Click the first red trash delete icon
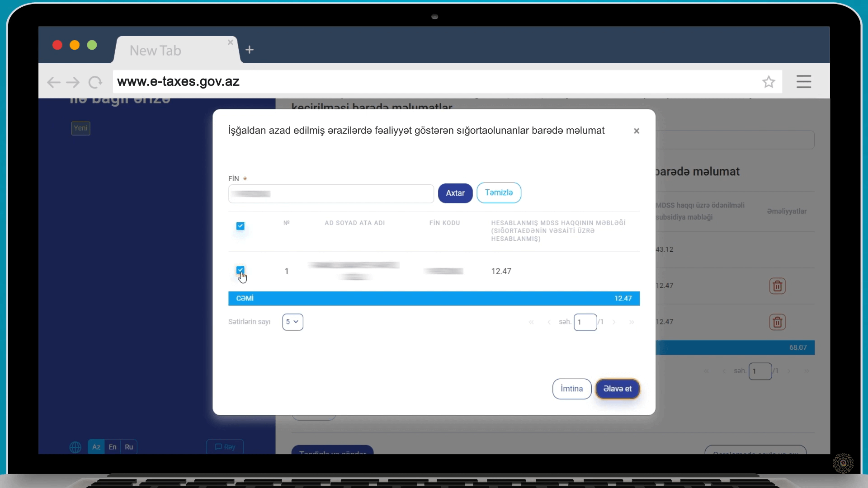 [x=777, y=286]
